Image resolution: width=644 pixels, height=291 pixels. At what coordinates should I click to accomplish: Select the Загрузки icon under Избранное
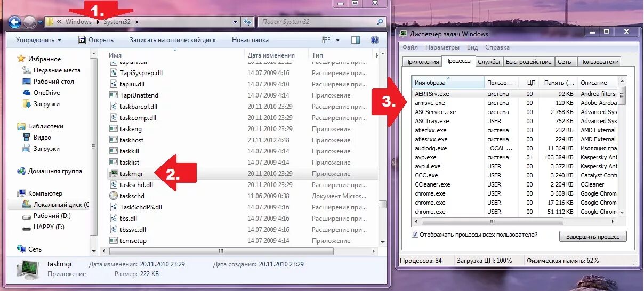click(x=27, y=103)
